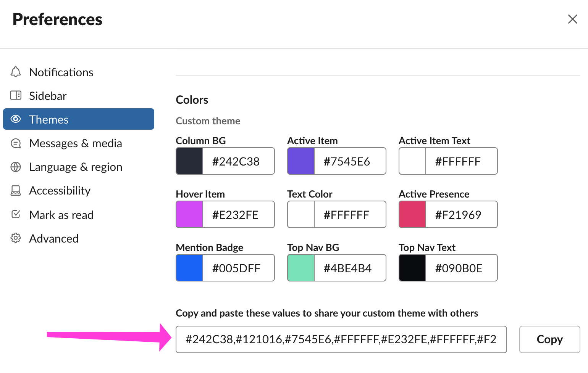The image size is (588, 373).
Task: Pick the purple Active Item swatch
Action: (301, 161)
